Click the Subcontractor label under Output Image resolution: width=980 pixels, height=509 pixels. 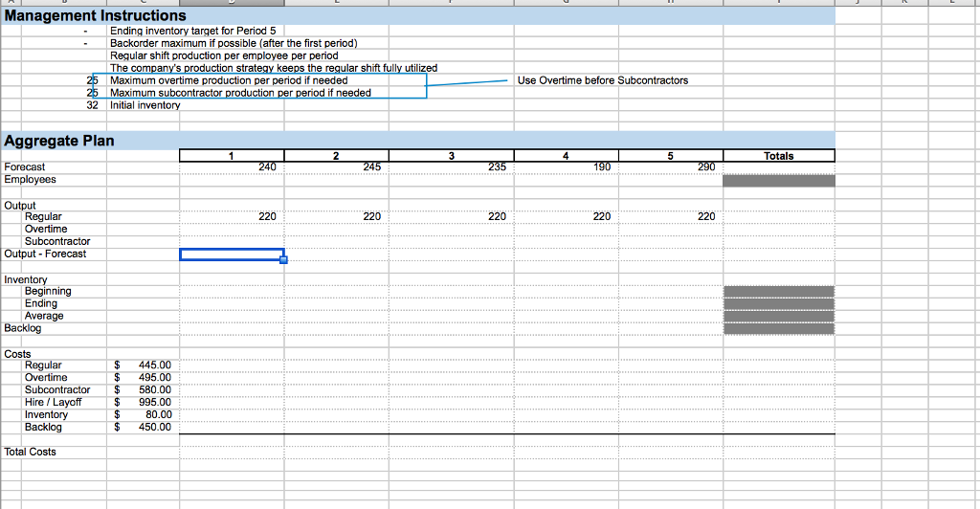57,242
